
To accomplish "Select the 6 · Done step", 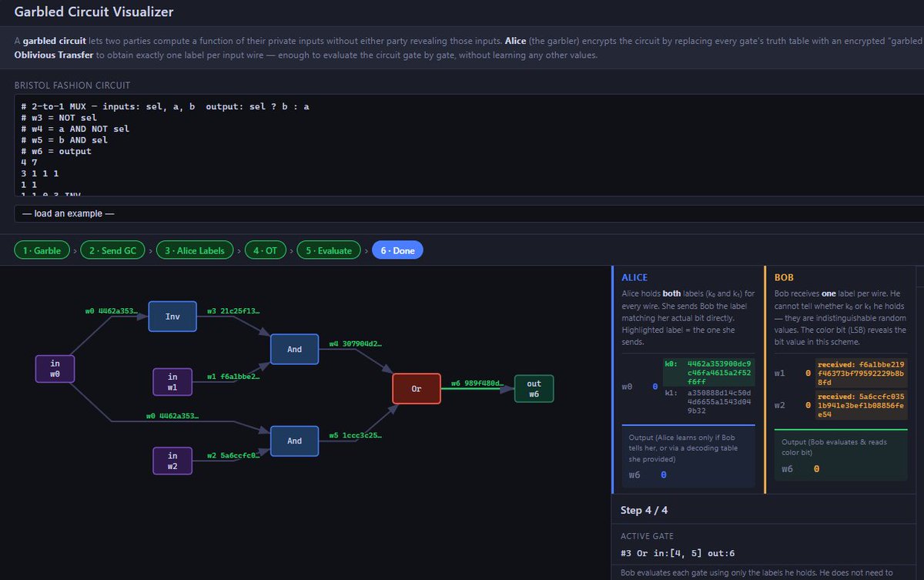I will click(x=397, y=250).
